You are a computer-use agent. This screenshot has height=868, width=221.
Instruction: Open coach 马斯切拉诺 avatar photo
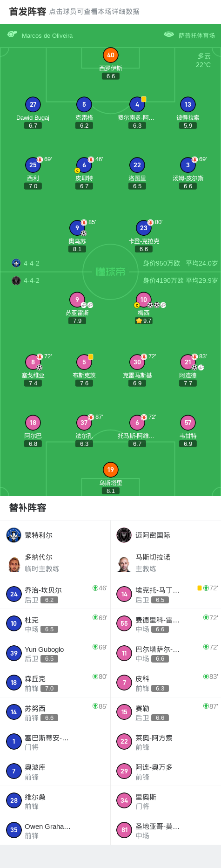124,563
